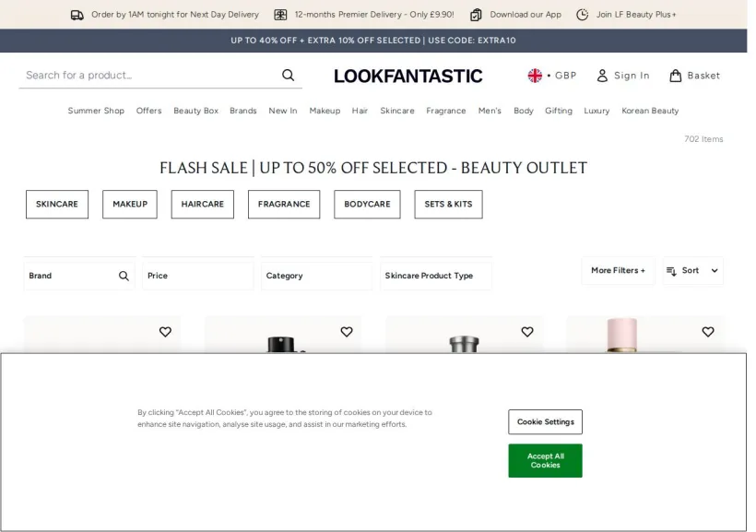Screen dimensions: 756x532
Task: Click Accept All Cookies button
Action: (545, 461)
